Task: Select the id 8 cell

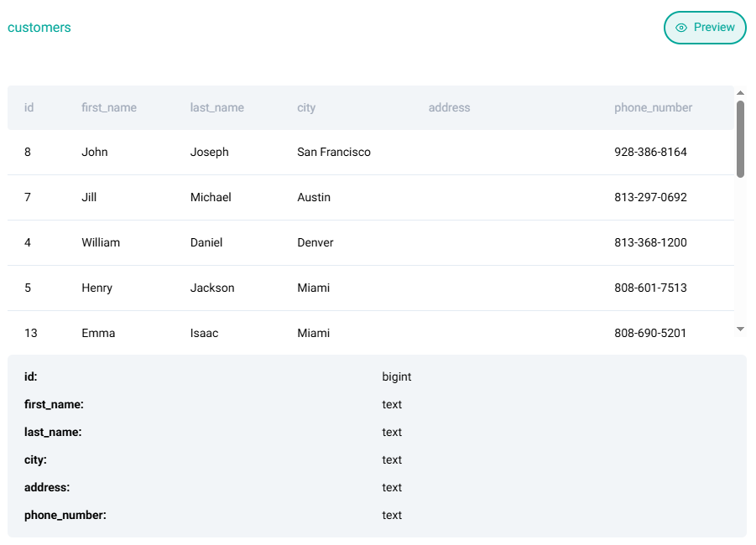Action: coord(28,152)
